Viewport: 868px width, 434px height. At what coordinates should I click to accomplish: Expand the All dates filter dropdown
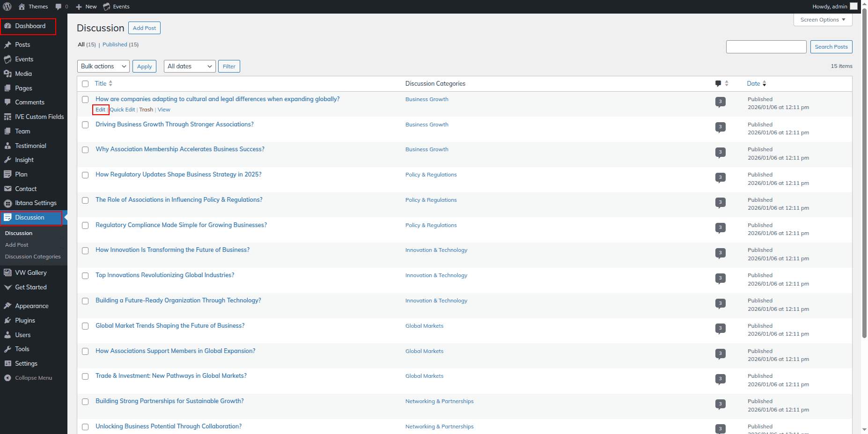[190, 66]
